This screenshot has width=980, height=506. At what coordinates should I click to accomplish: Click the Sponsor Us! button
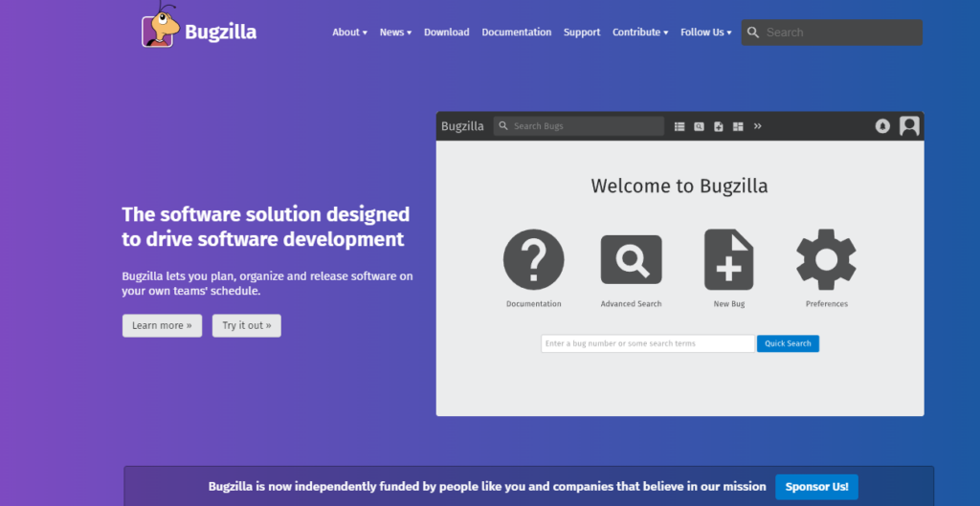point(816,487)
